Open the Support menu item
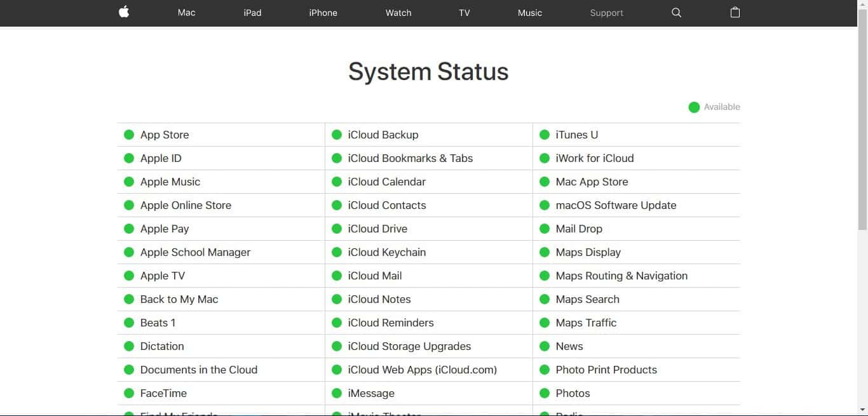 (606, 13)
